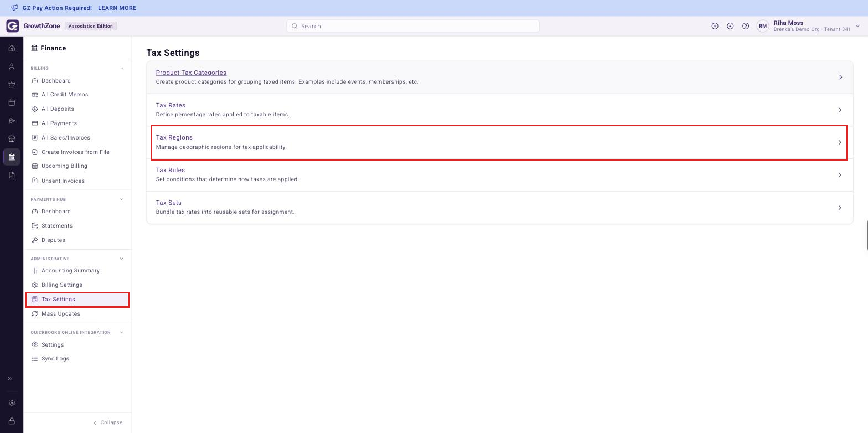Click the GrowthZone logo icon
The width and height of the screenshot is (868, 433).
[x=12, y=26]
